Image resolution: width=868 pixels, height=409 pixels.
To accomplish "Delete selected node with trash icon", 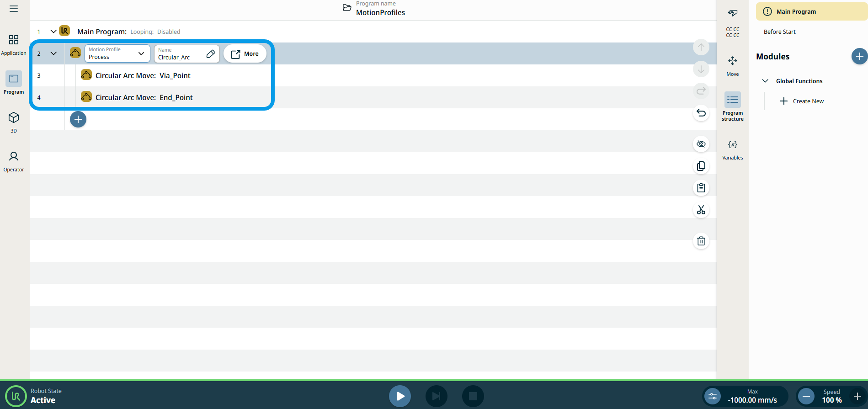I will [701, 241].
